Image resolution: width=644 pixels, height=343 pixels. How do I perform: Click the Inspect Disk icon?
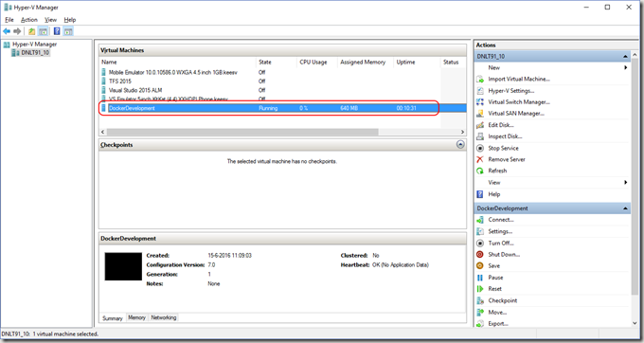pos(480,136)
